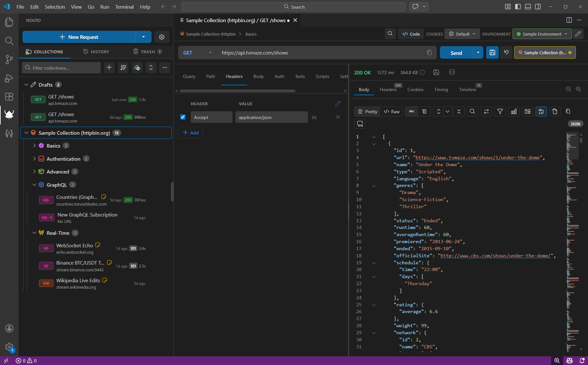Remove the Accept header row
This screenshot has width=588, height=365.
(x=338, y=117)
